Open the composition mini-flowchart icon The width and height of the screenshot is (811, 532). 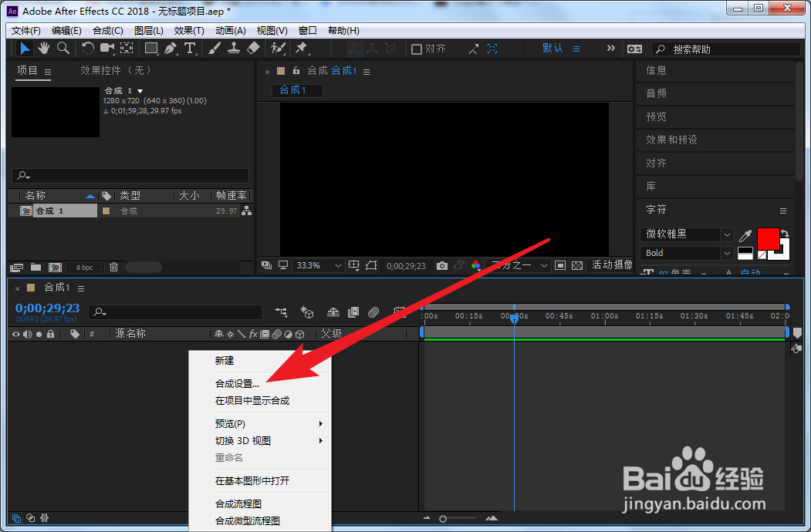[x=281, y=311]
